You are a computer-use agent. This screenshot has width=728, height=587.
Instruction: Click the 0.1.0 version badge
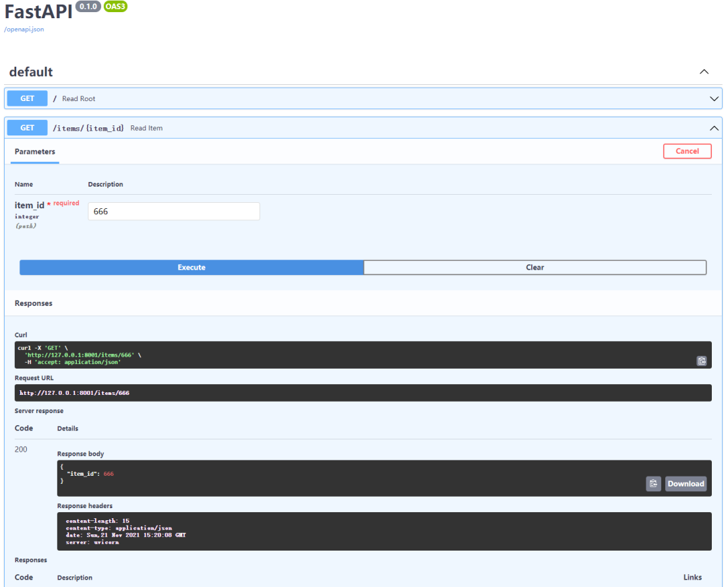[x=88, y=7]
